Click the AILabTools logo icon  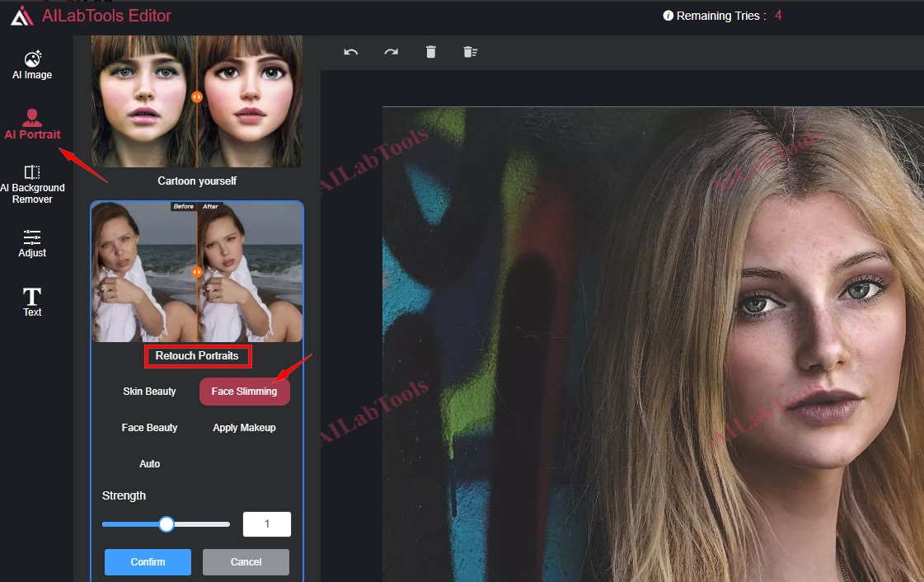click(22, 16)
